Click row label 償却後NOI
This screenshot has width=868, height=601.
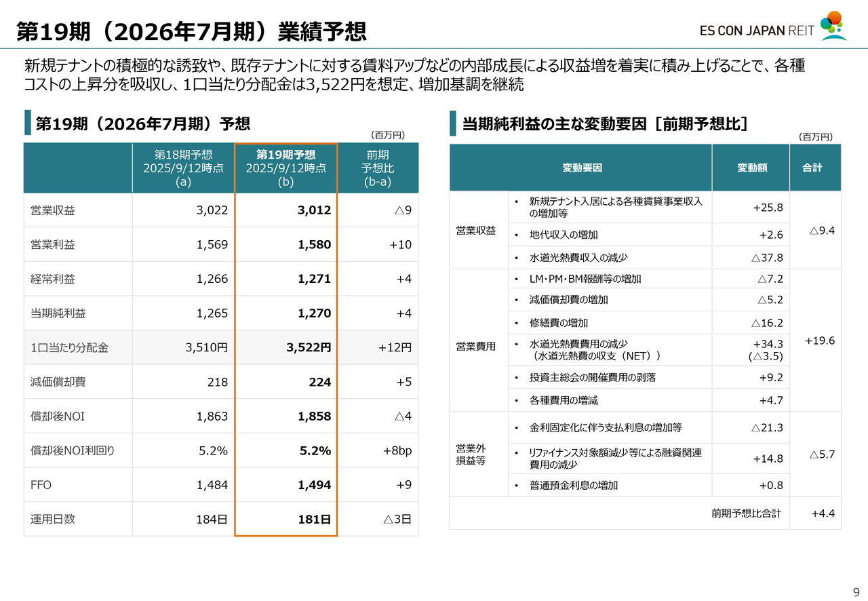click(58, 416)
